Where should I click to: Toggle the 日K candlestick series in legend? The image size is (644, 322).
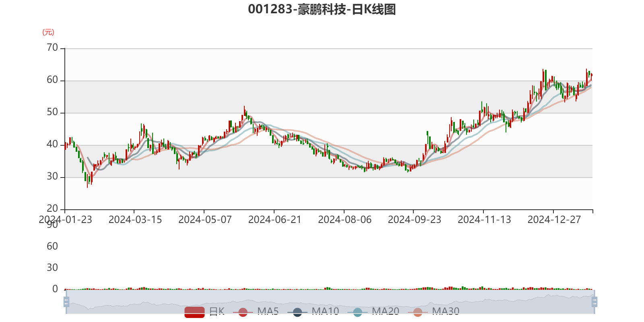[204, 312]
